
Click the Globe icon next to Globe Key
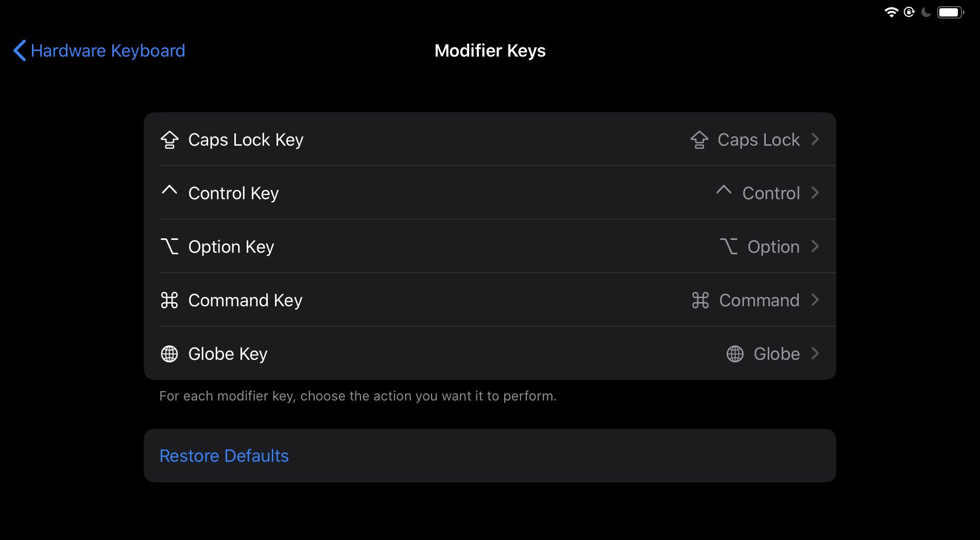click(169, 354)
